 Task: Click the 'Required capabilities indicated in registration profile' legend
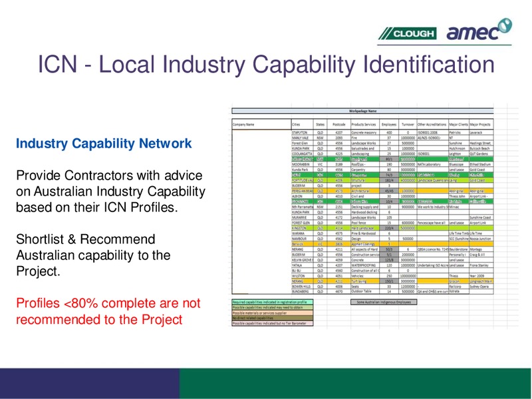273,302
